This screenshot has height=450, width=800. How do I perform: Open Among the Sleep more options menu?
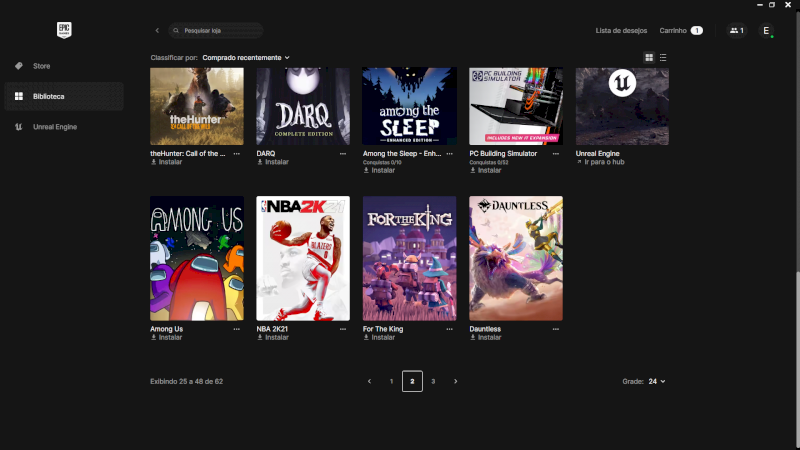click(x=449, y=154)
